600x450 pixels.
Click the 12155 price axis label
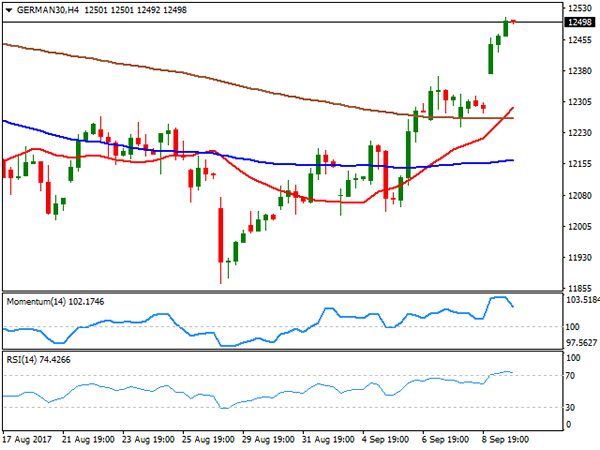point(580,164)
